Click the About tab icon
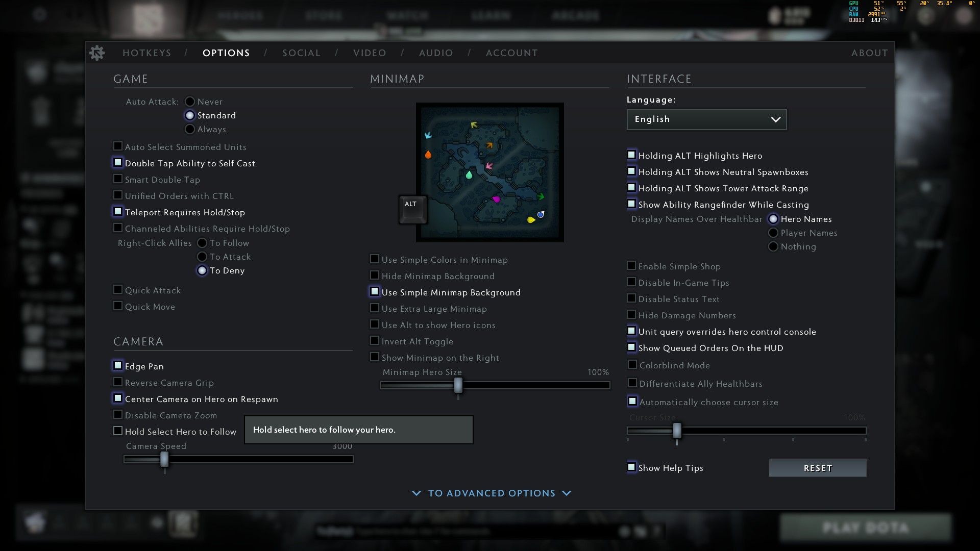The height and width of the screenshot is (551, 980). click(x=869, y=53)
